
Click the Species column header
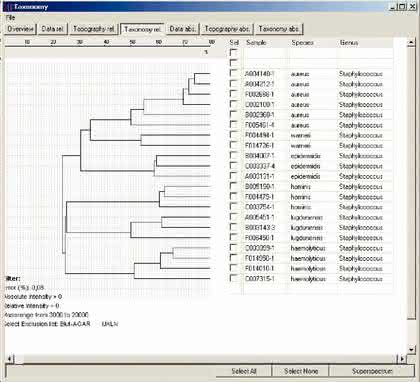click(302, 43)
